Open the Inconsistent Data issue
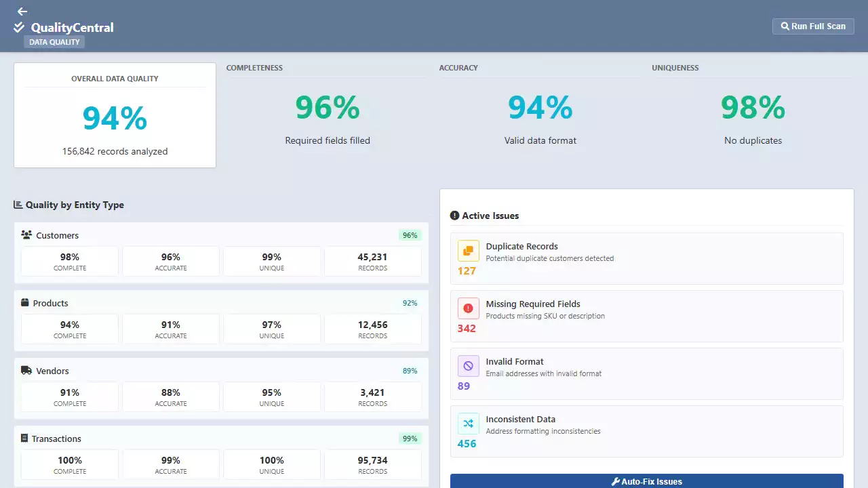This screenshot has height=488, width=868. 646,431
